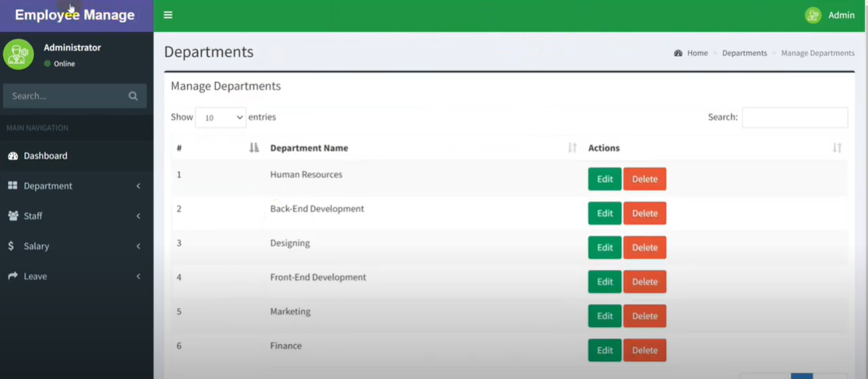Click the Dashboard gauge icon

pyautogui.click(x=12, y=156)
